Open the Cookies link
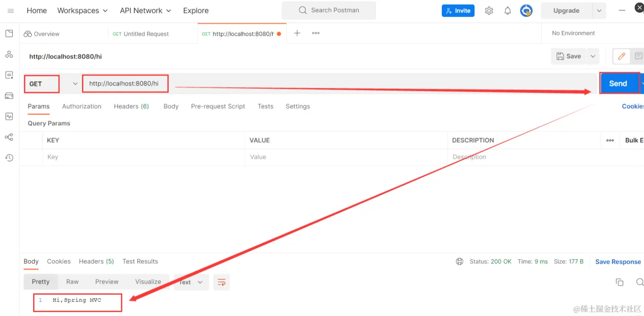 tap(633, 106)
